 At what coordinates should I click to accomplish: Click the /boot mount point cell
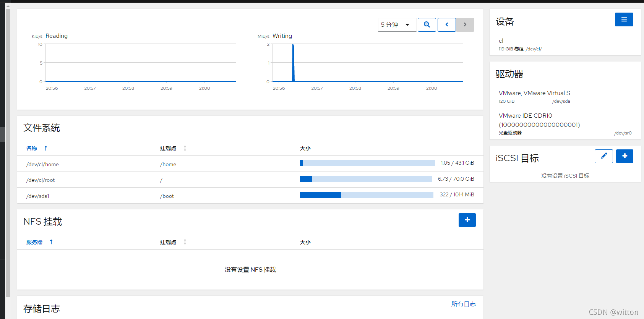point(167,196)
